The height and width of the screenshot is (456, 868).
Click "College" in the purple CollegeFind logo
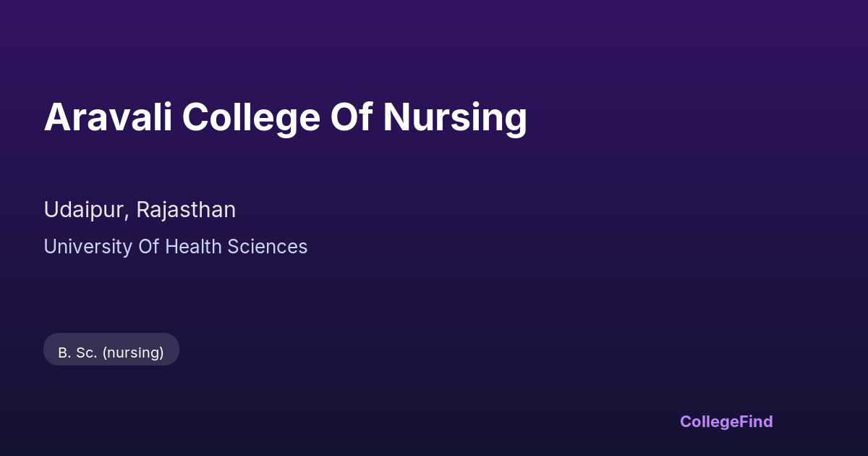point(709,421)
